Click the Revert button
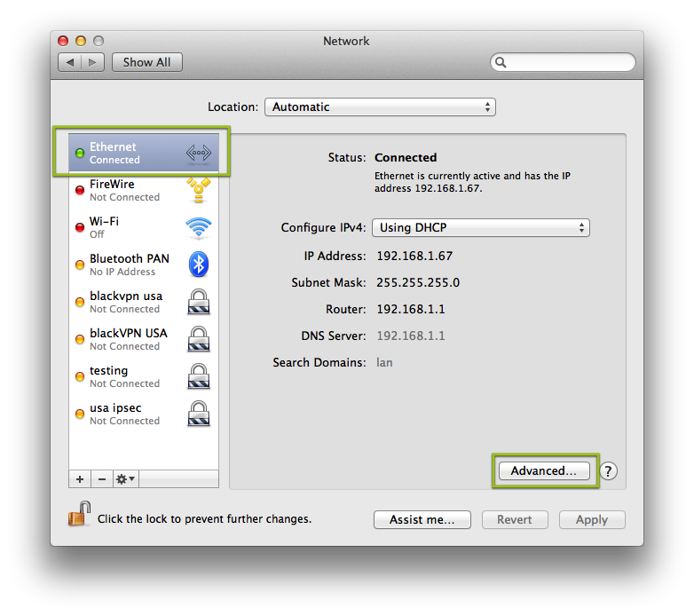This screenshot has height=616, width=694. [515, 519]
